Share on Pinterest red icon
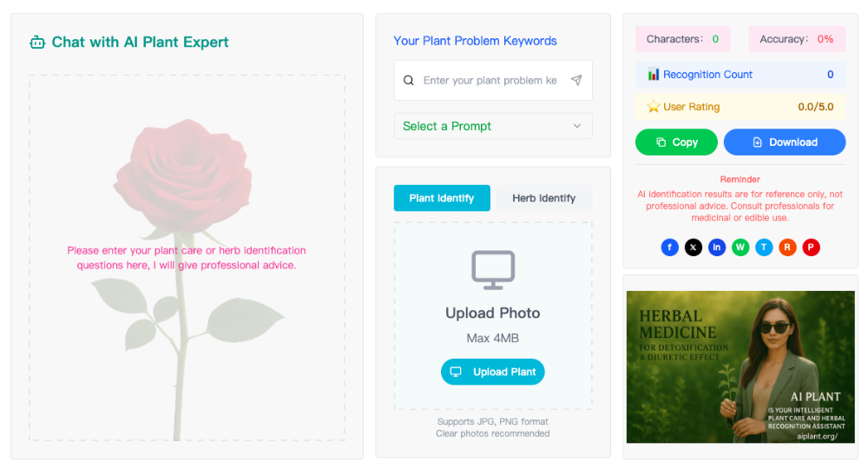This screenshot has width=868, height=469. [811, 247]
